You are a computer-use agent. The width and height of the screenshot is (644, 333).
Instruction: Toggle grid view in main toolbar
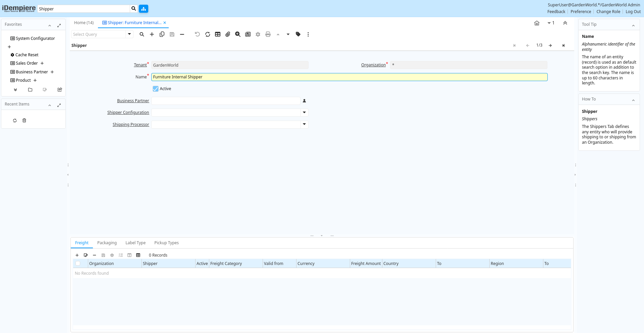(218, 34)
